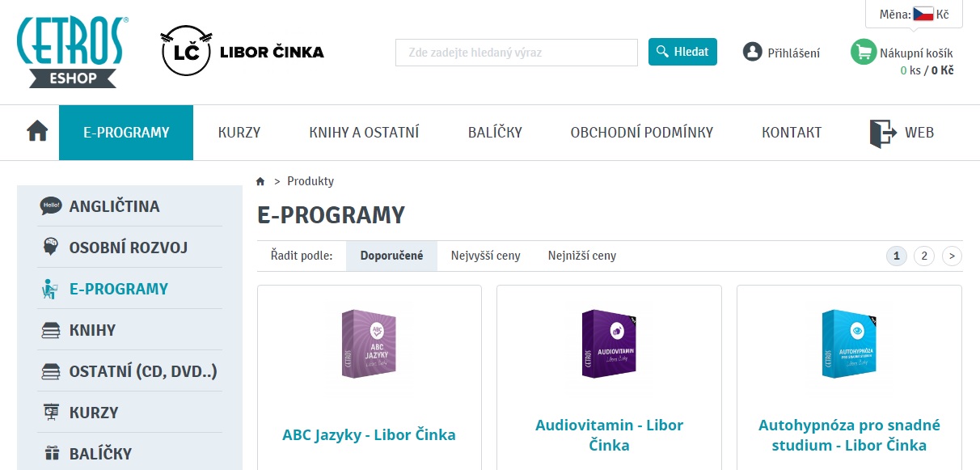Click the Hello speech bubble icon for Angličtina
This screenshot has height=470, width=980.
[50, 206]
